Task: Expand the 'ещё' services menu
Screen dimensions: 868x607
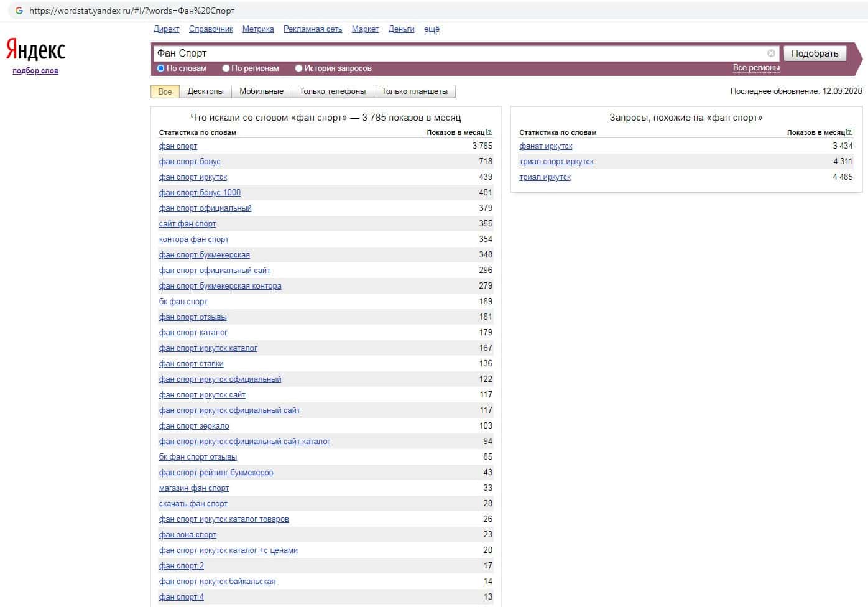Action: point(432,29)
